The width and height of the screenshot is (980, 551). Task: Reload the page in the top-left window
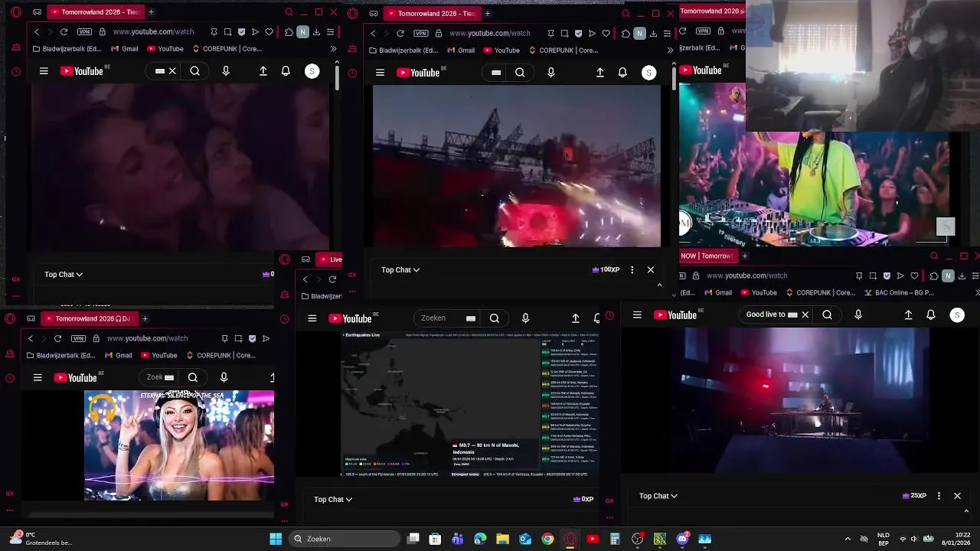(x=64, y=32)
